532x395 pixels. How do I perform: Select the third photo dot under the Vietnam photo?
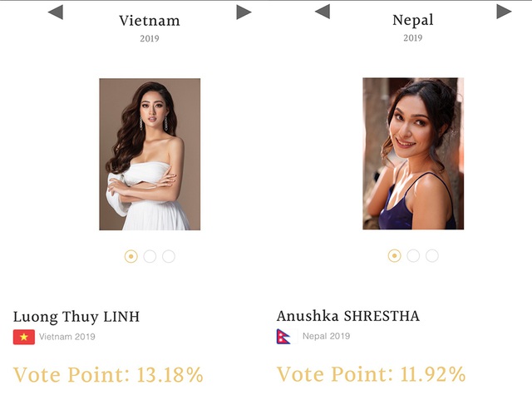pyautogui.click(x=169, y=256)
